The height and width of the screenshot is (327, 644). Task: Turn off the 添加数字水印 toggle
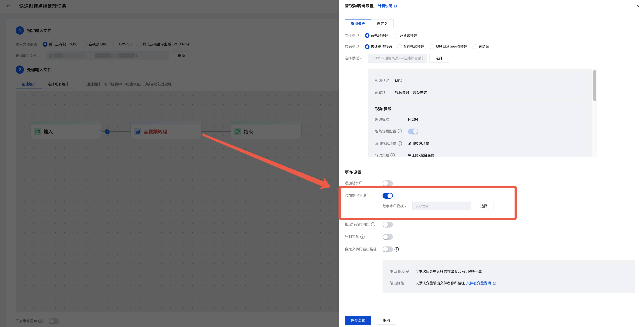pyautogui.click(x=388, y=196)
